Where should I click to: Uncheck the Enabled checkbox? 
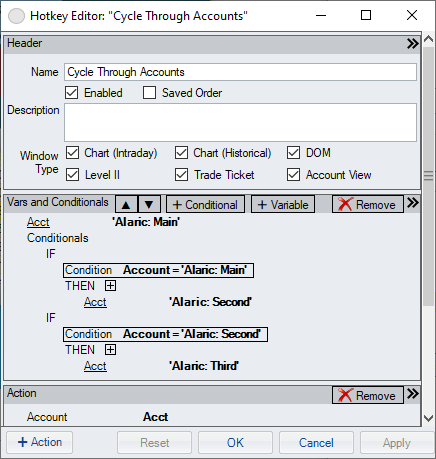[72, 93]
